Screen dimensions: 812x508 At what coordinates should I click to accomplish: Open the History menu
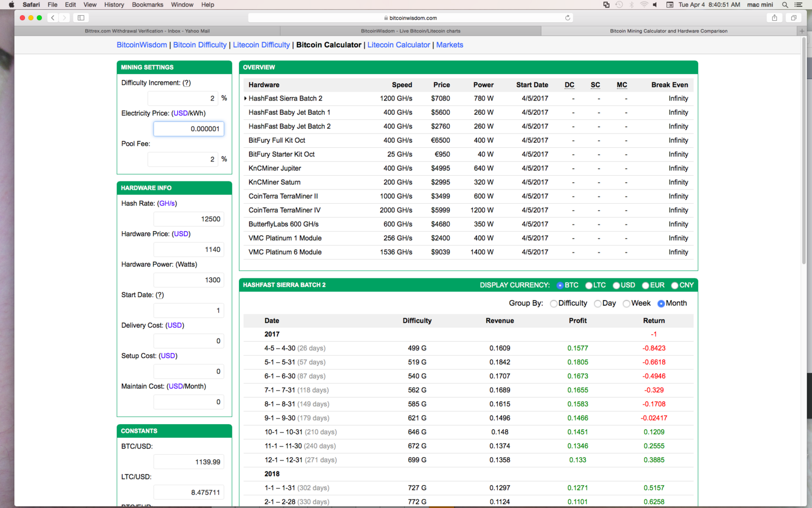(x=114, y=5)
